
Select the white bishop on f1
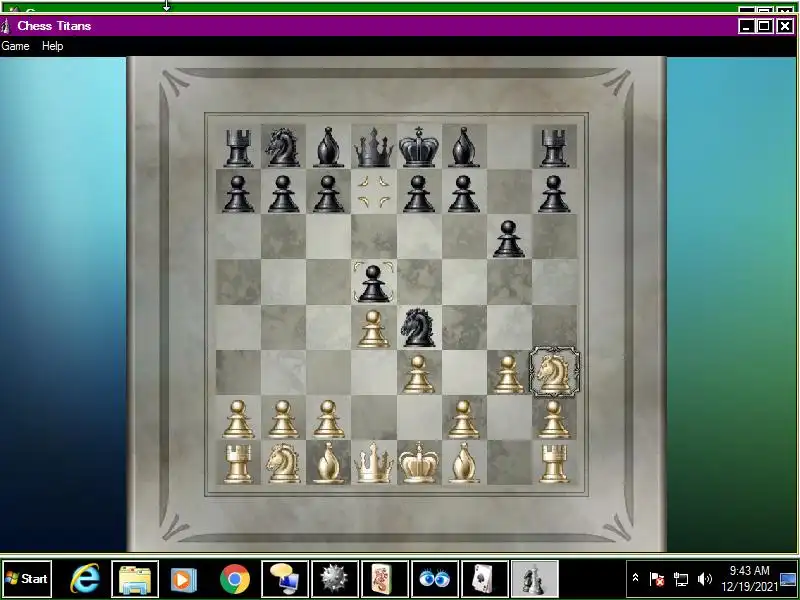click(463, 462)
